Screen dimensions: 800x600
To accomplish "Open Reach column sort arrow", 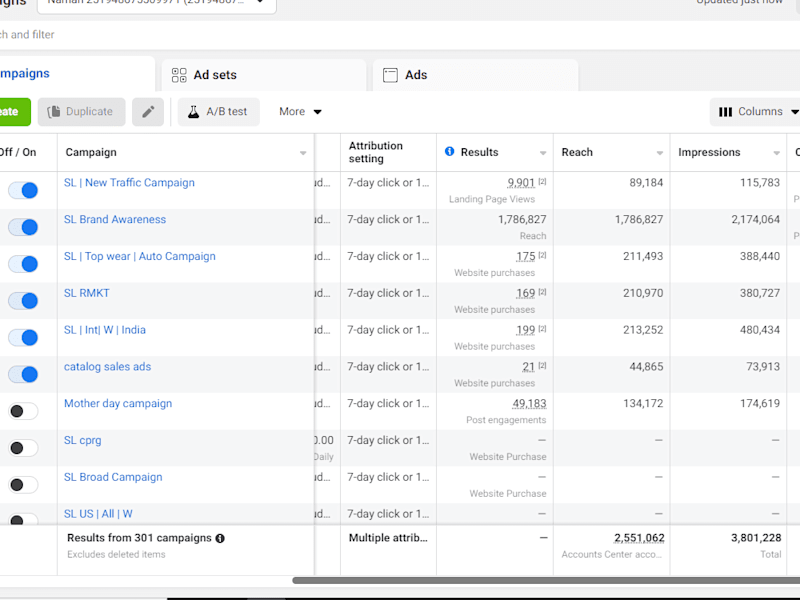I will (660, 153).
